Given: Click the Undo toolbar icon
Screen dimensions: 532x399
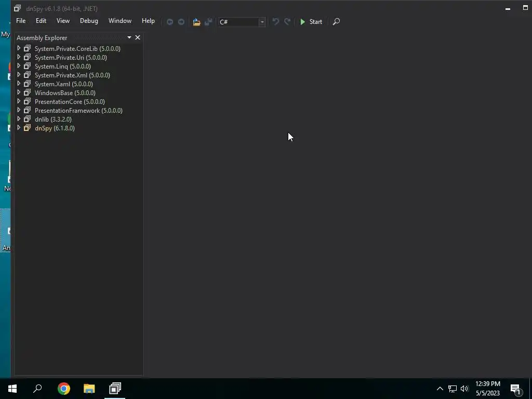Looking at the screenshot, I should (275, 22).
